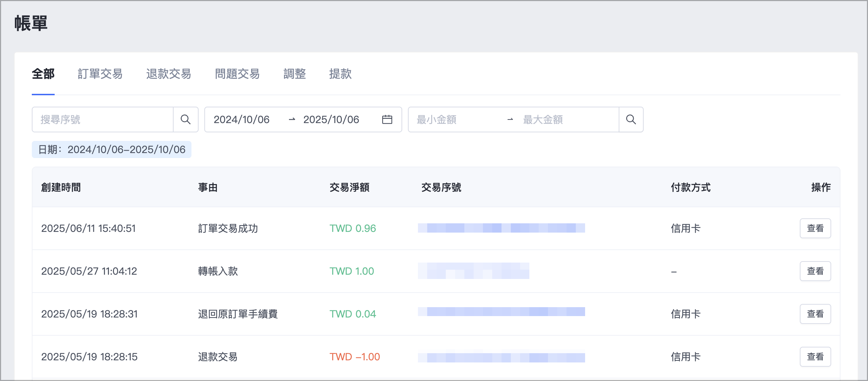Click the 交易淨額 column header
This screenshot has height=381, width=868.
pos(349,187)
